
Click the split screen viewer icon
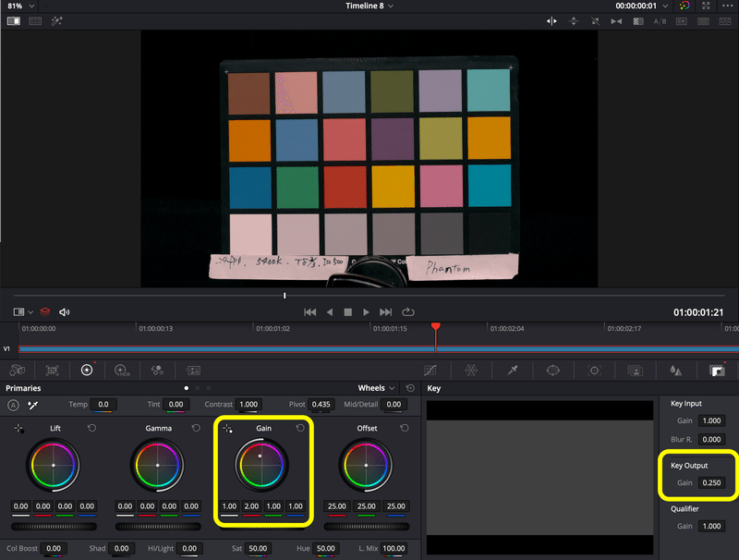click(35, 21)
